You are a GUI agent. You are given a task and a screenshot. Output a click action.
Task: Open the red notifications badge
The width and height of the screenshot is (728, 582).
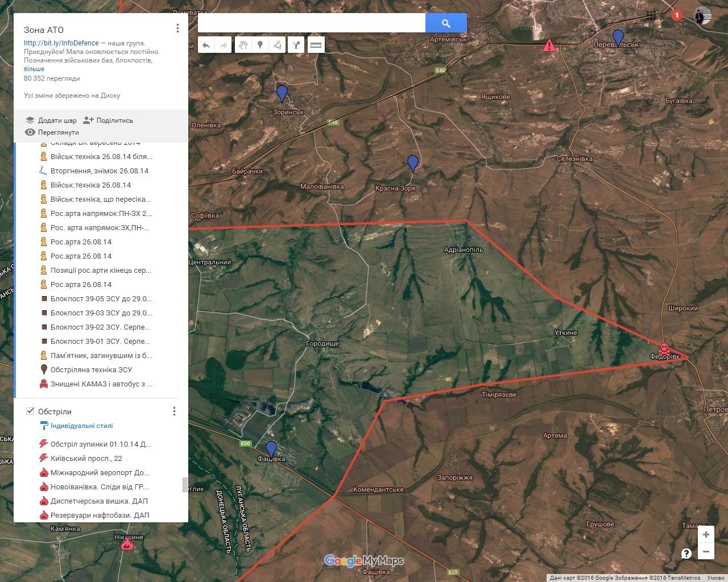click(676, 15)
